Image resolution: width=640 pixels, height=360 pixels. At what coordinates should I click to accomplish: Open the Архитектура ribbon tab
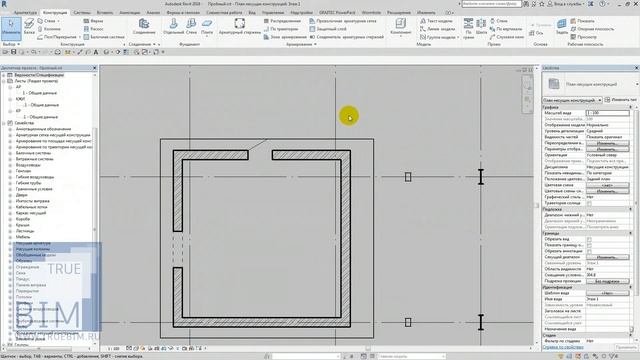pos(25,13)
